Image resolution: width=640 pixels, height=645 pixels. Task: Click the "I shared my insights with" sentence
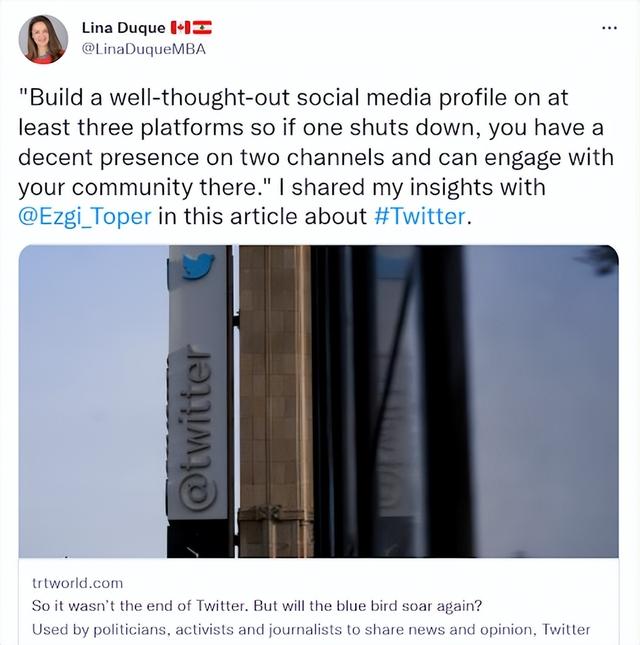pos(412,187)
